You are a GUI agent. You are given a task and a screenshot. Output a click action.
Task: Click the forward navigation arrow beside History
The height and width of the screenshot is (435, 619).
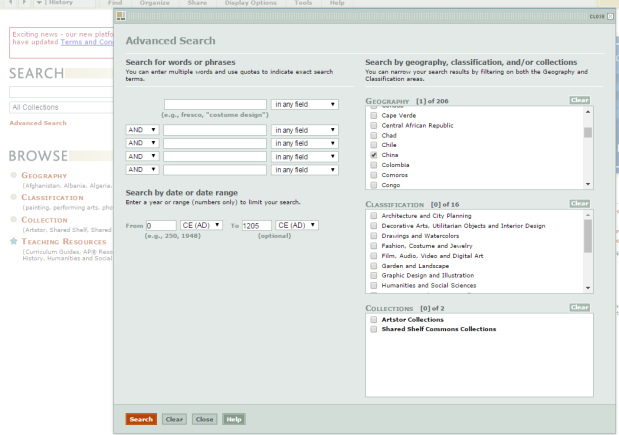(x=26, y=4)
